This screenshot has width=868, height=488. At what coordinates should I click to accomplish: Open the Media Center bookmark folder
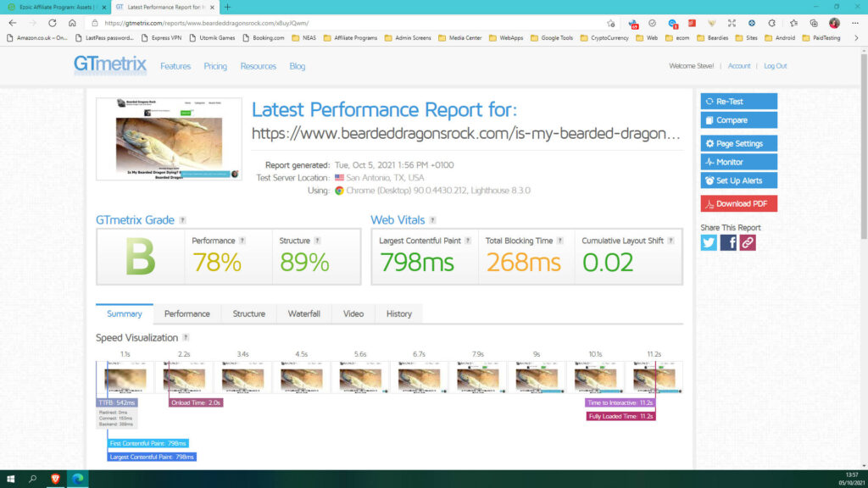pos(460,38)
